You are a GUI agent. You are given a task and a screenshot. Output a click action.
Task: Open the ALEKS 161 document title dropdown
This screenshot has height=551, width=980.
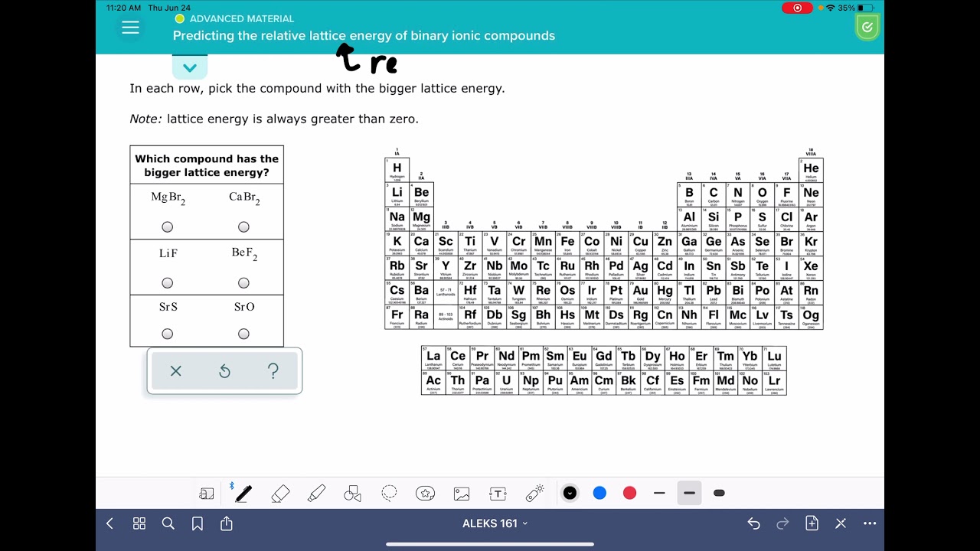[495, 523]
